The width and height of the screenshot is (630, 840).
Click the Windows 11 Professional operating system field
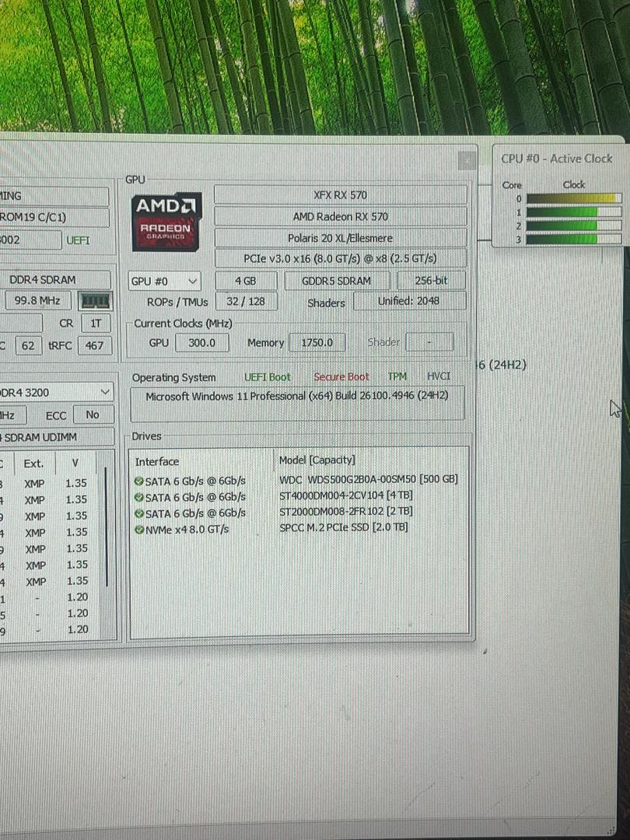(297, 404)
